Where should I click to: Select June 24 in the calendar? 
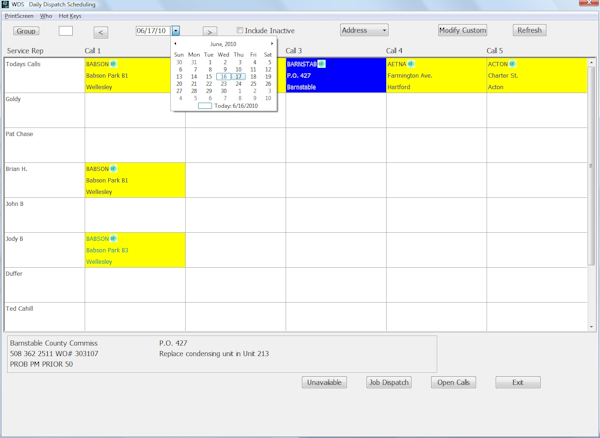(x=239, y=84)
